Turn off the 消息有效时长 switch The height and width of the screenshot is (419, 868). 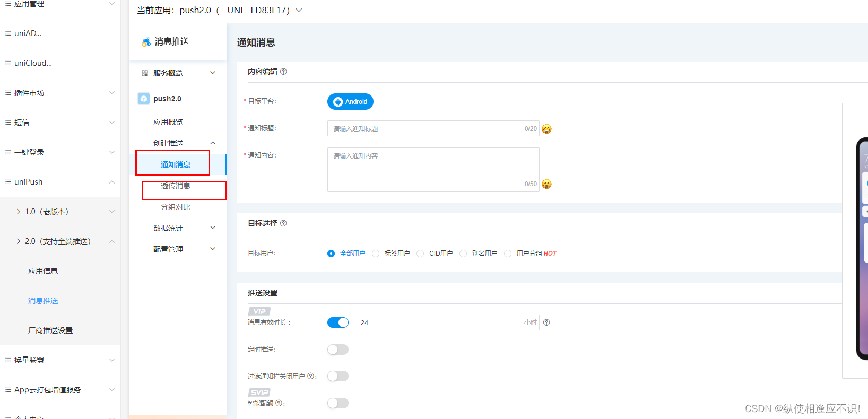[x=338, y=322]
